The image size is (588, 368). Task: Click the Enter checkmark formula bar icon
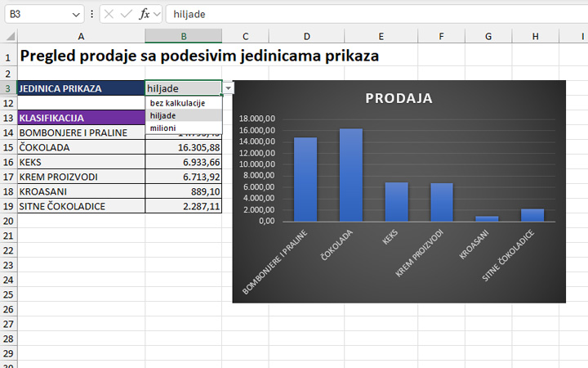click(127, 14)
